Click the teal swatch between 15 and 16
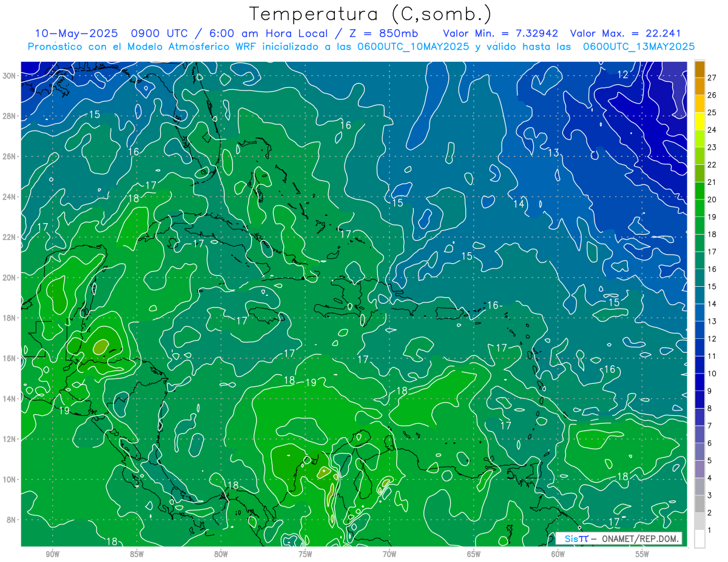This screenshot has height=562, width=728. coord(699,278)
